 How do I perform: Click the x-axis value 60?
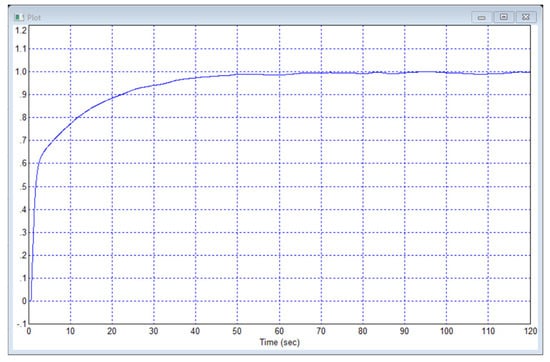click(x=279, y=331)
